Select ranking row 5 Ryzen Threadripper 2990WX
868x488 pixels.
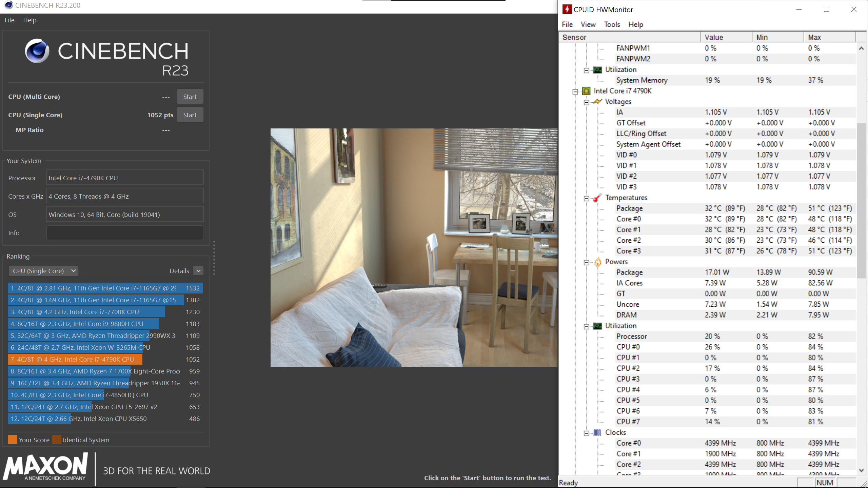pyautogui.click(x=105, y=335)
